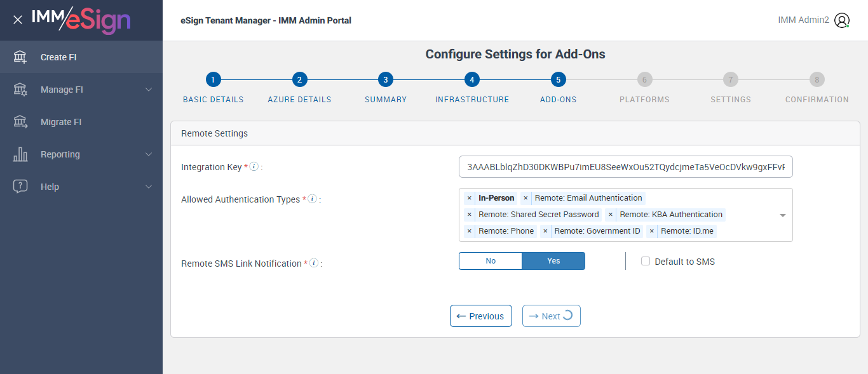Click the Reporting bar chart icon
The height and width of the screenshot is (374, 868).
(20, 154)
